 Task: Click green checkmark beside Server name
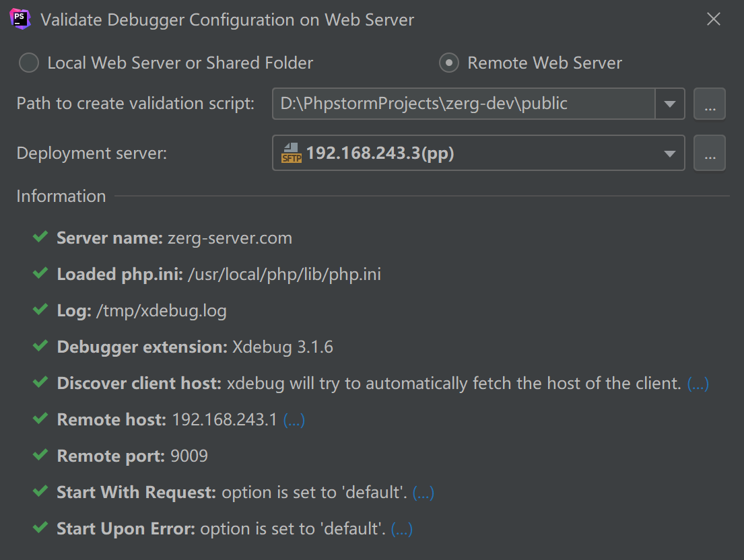coord(40,237)
